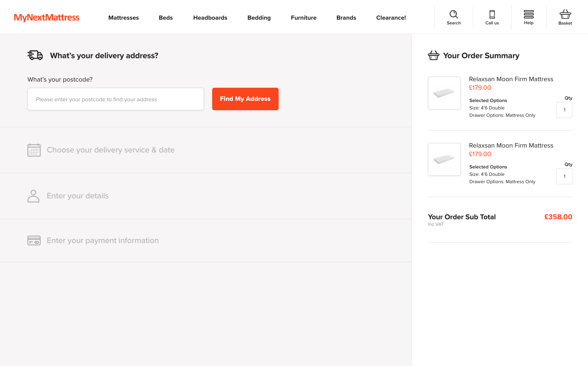Click Find My Address button
The image size is (588, 366).
pos(245,99)
